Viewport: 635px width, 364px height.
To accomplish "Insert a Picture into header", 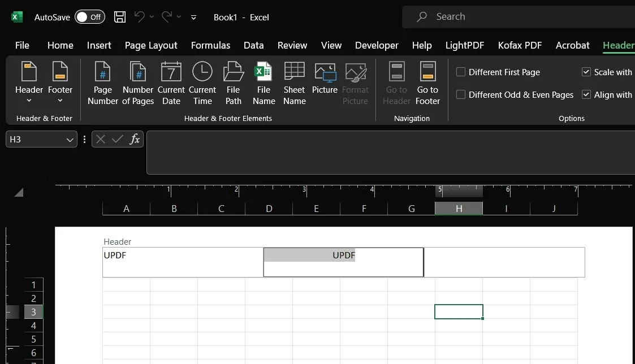I will [325, 79].
